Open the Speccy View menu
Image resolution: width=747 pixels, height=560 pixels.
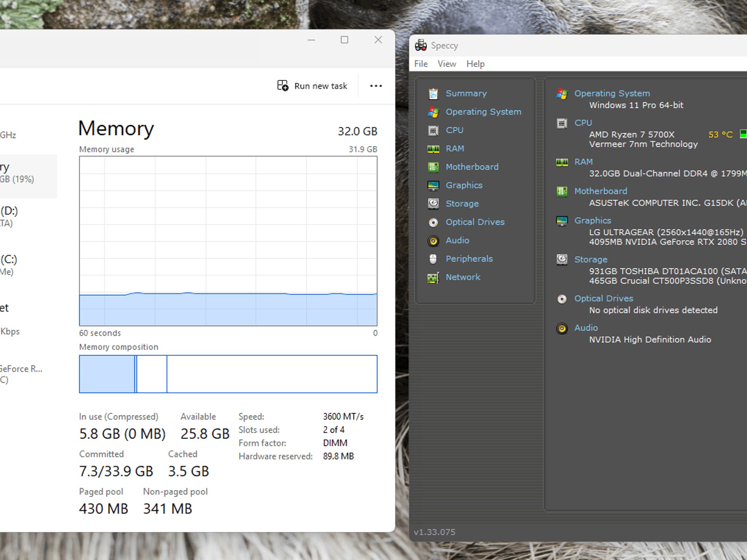447,64
